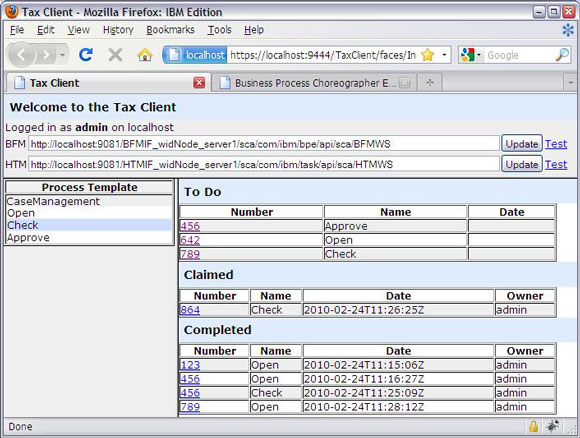
Task: Close the Business Process Choreographer tab
Action: pos(405,82)
